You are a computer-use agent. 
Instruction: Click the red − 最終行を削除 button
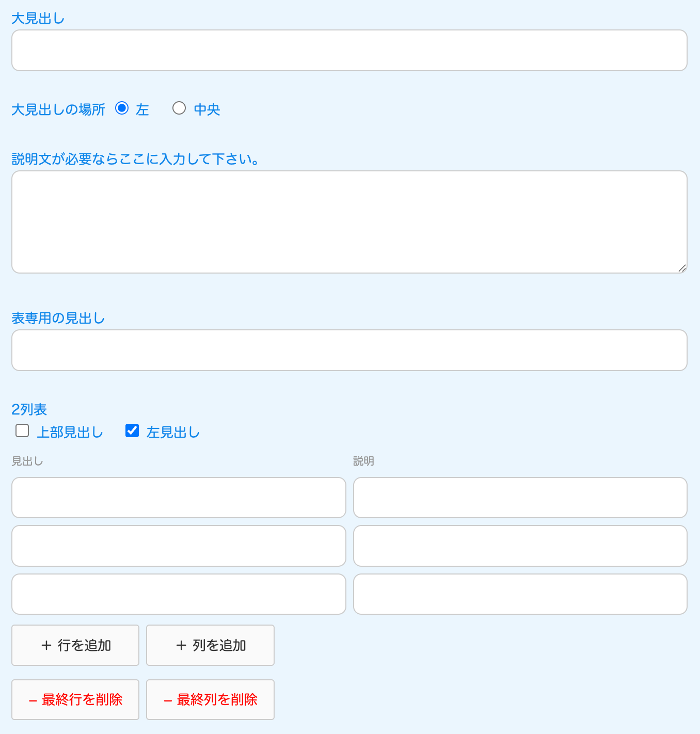[75, 700]
